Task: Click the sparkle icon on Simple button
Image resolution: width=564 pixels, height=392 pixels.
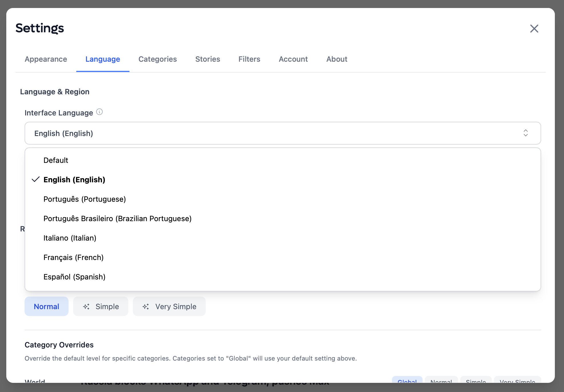Action: tap(86, 307)
